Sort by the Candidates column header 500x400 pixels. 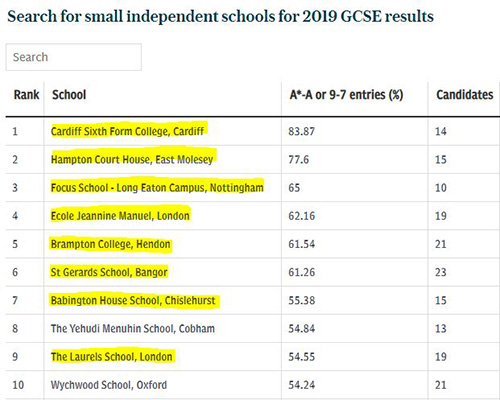(465, 95)
